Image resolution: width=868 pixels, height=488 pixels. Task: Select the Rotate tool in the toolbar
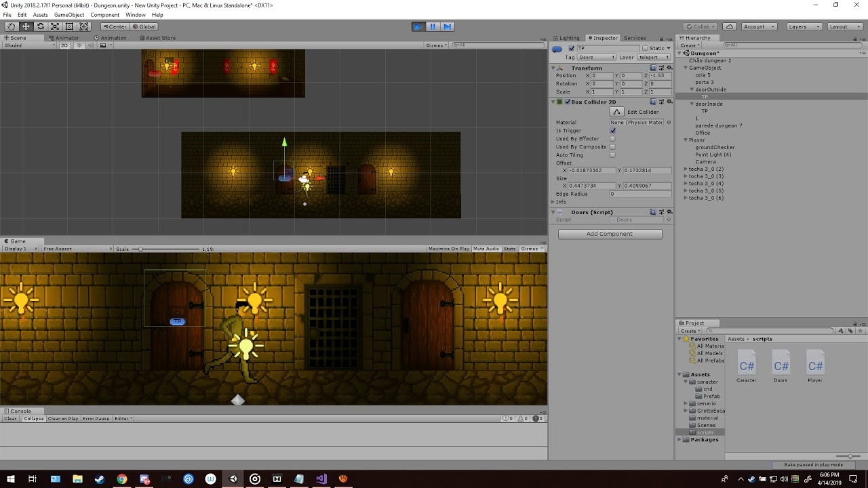pyautogui.click(x=41, y=26)
